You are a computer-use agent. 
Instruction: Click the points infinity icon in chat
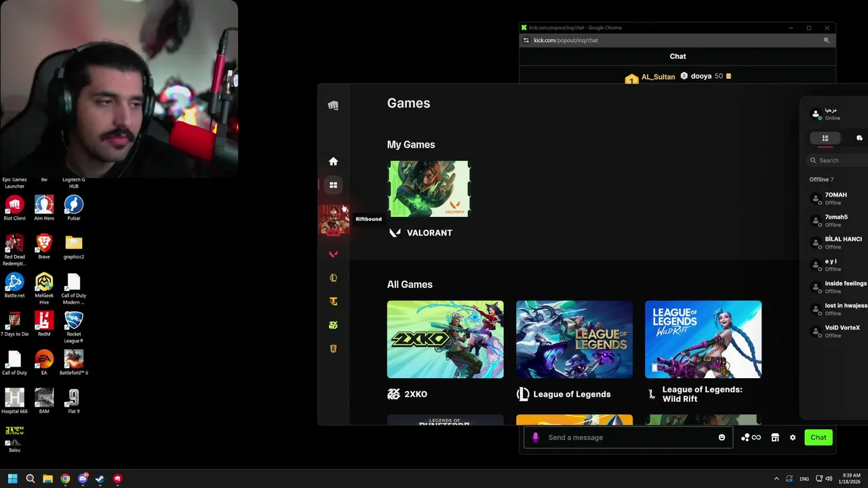point(751,437)
